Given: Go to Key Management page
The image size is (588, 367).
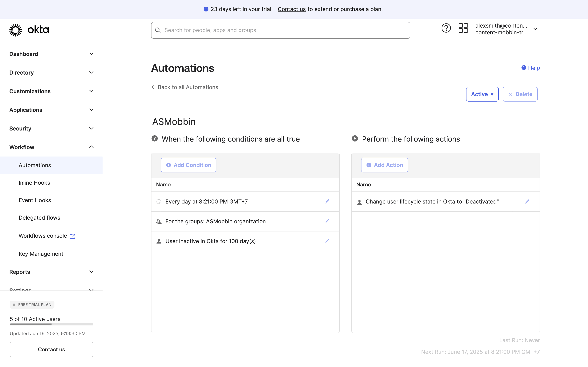Looking at the screenshot, I should pyautogui.click(x=41, y=254).
